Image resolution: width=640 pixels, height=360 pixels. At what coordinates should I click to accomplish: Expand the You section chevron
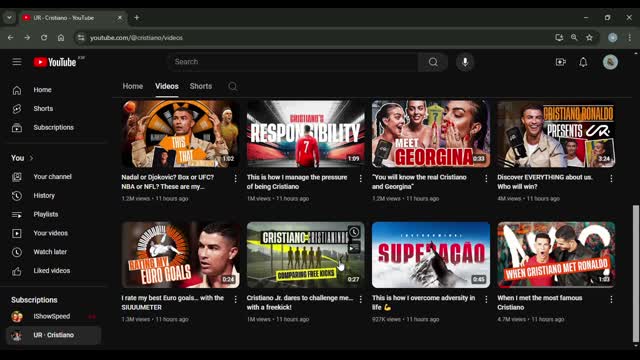(31, 158)
